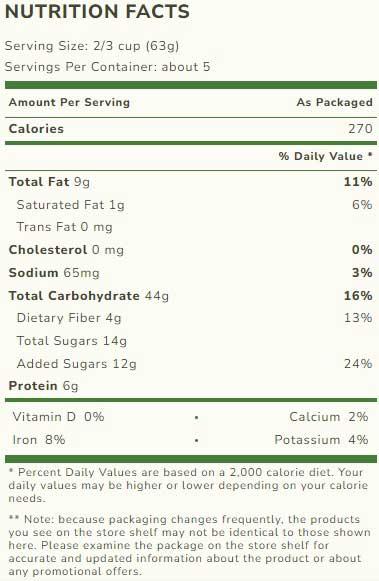379x581 pixels.
Task: Select the Calories 270 value
Action: [360, 129]
